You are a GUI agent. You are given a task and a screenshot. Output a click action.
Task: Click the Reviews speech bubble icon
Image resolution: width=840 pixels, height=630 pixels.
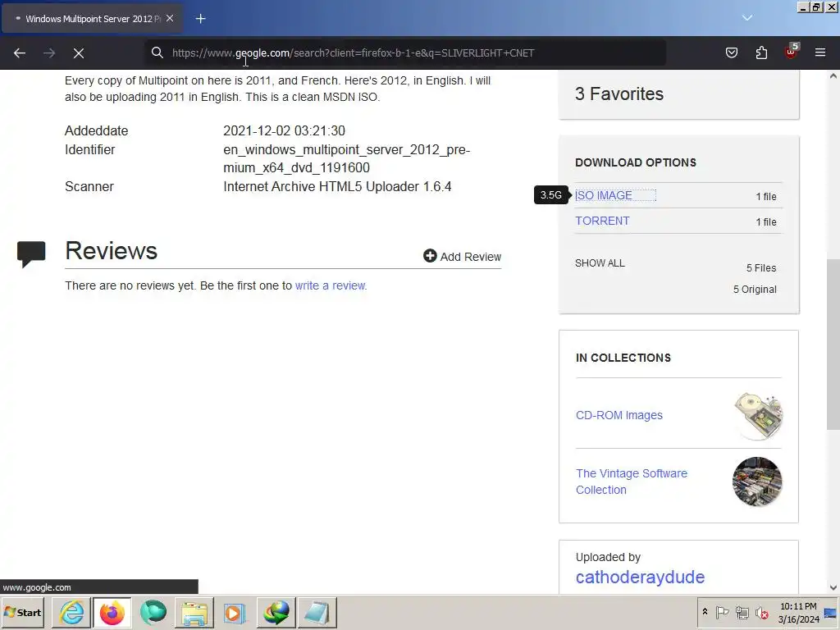coord(31,254)
